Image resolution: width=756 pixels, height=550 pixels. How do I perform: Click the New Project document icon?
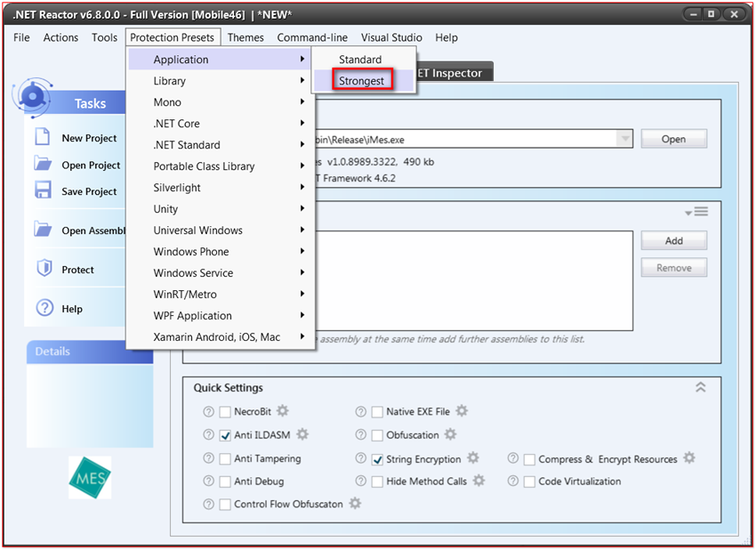[x=43, y=137]
